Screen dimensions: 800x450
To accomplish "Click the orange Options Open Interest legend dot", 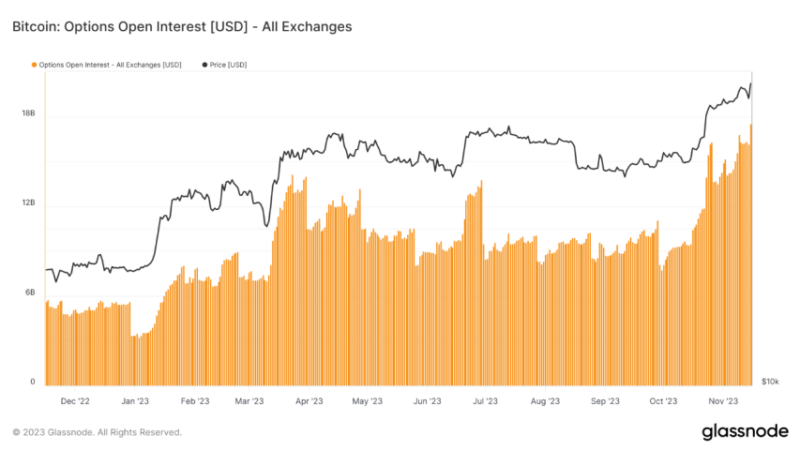I will (35, 65).
